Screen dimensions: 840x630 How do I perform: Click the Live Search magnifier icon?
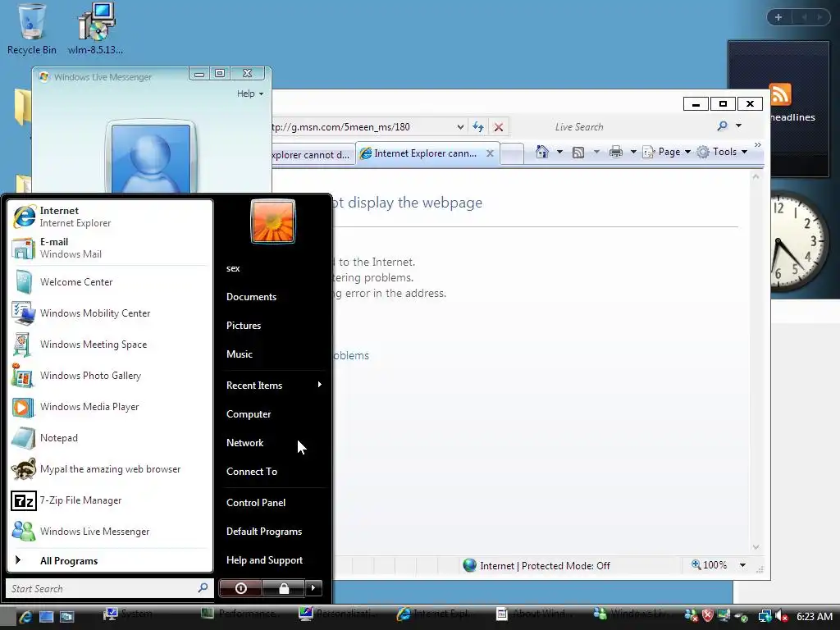pos(722,126)
